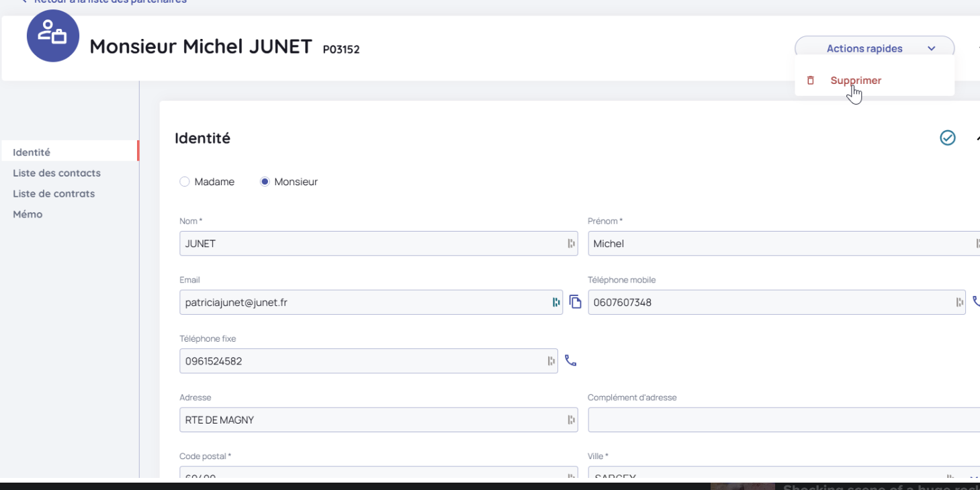Select the Monsieur radio button
The width and height of the screenshot is (980, 490).
pos(265,182)
